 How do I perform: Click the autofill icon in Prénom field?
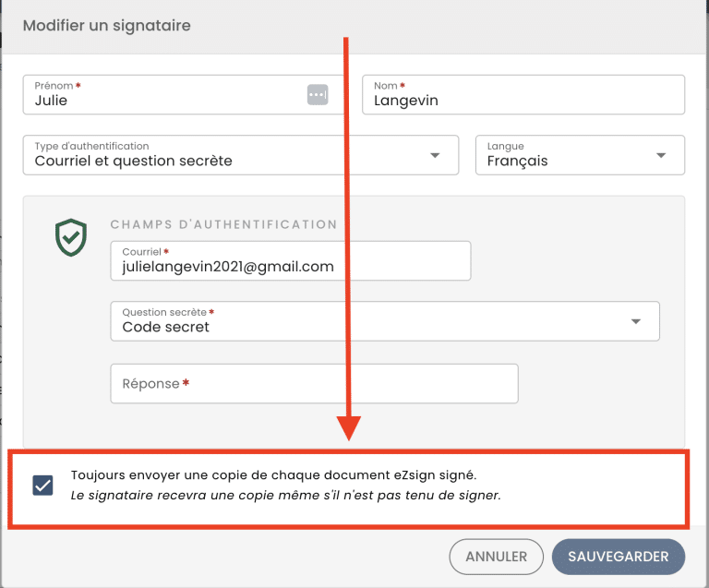click(318, 95)
